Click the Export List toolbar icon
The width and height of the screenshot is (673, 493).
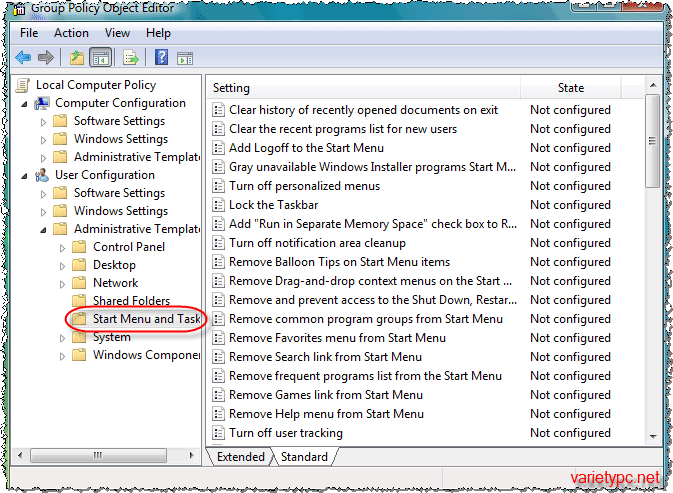tap(131, 57)
